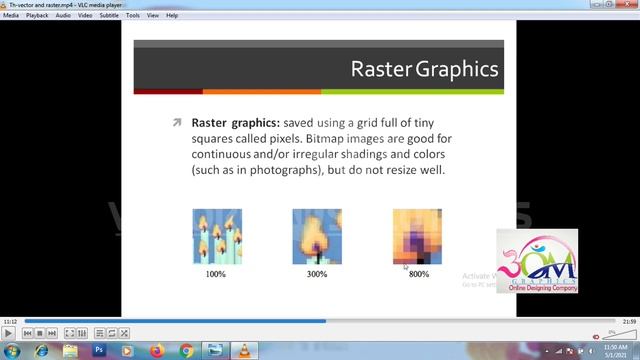
Task: Open the Help menu
Action: coord(172,16)
